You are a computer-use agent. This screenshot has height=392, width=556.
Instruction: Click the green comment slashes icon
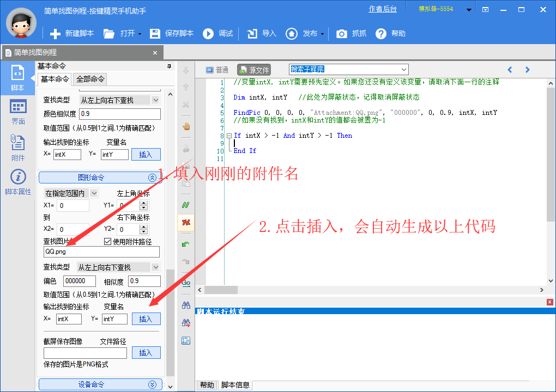(x=186, y=205)
